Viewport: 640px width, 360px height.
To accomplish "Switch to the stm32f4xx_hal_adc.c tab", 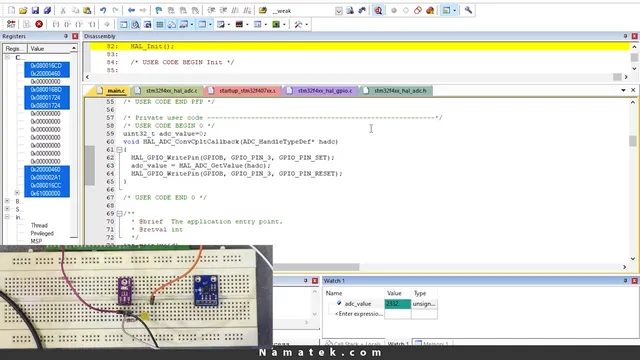I will [171, 91].
